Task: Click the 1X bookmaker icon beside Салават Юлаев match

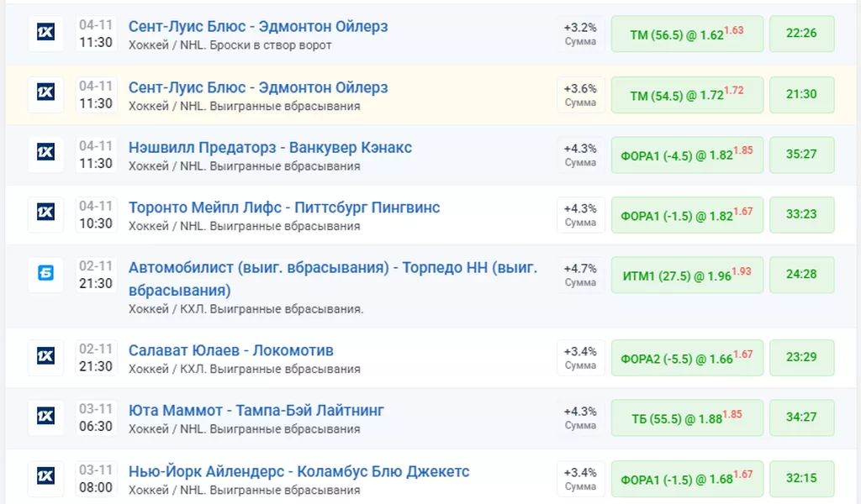Action: tap(45, 357)
